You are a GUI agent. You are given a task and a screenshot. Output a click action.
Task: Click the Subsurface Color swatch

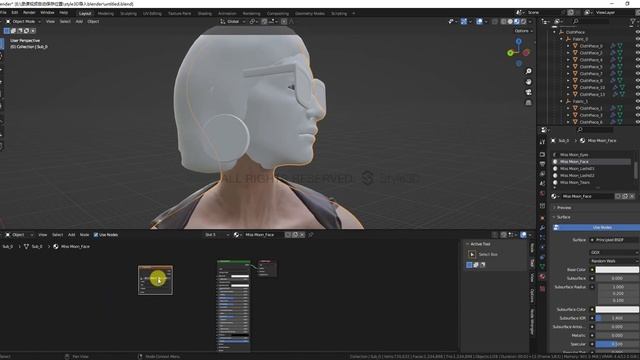617,309
